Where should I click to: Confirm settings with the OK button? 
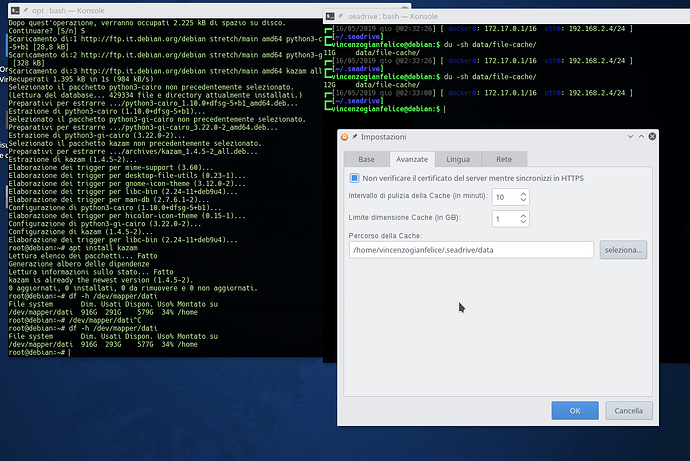tap(574, 410)
